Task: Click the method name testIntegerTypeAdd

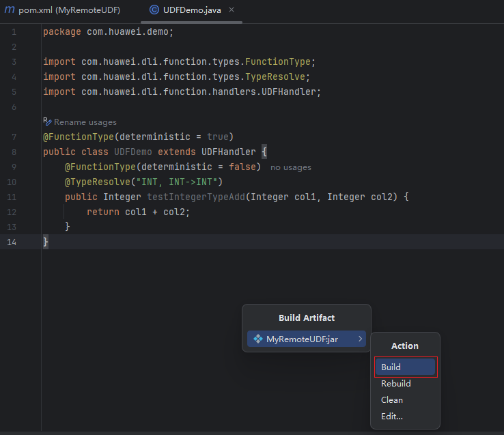Action: [196, 197]
